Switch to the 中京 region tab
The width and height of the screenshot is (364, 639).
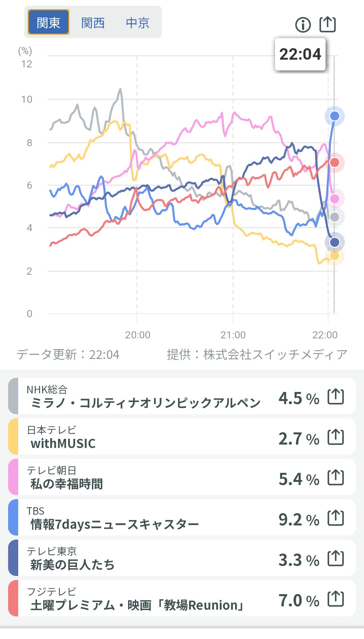[138, 23]
